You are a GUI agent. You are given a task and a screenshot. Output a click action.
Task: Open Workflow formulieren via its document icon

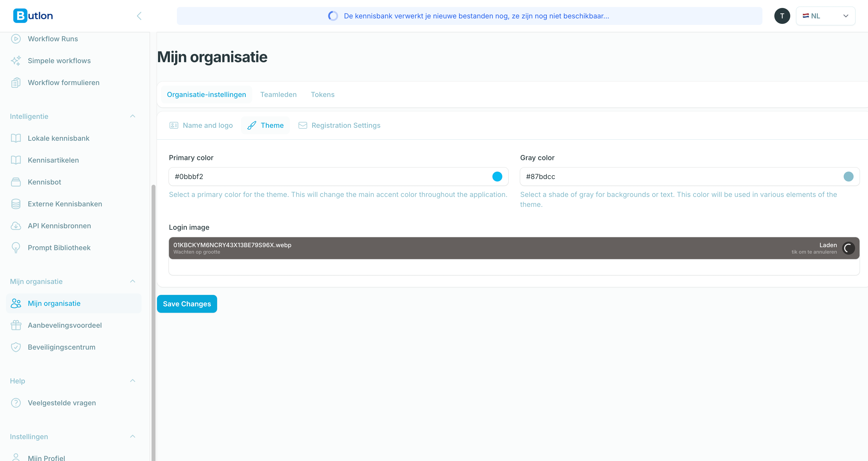click(16, 82)
